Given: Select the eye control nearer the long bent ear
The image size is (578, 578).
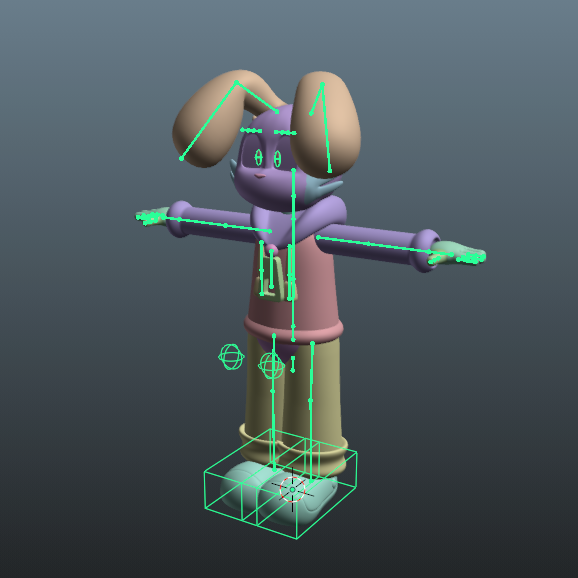Looking at the screenshot, I should click(x=259, y=157).
